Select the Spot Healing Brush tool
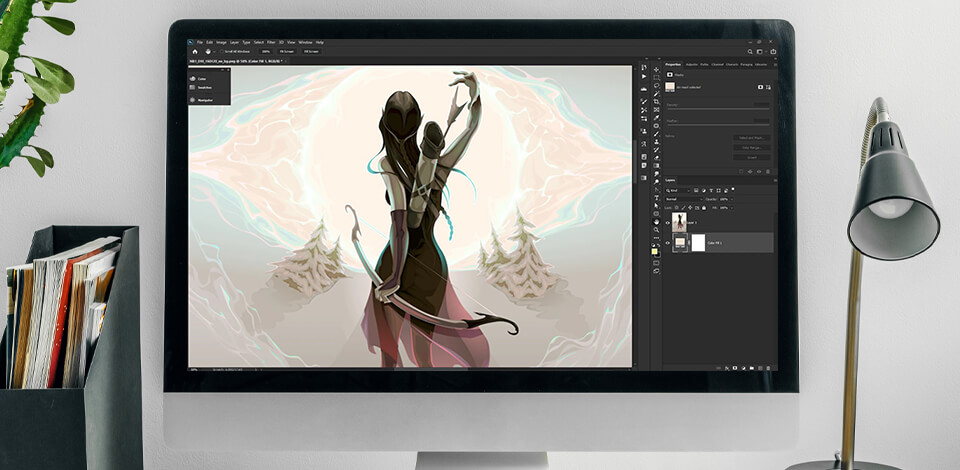Viewport: 960px width, 470px height. point(656,126)
